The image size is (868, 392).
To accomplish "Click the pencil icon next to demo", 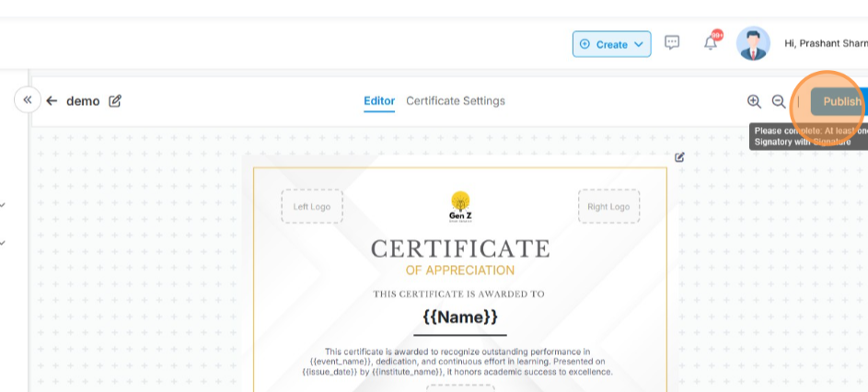I will (115, 101).
